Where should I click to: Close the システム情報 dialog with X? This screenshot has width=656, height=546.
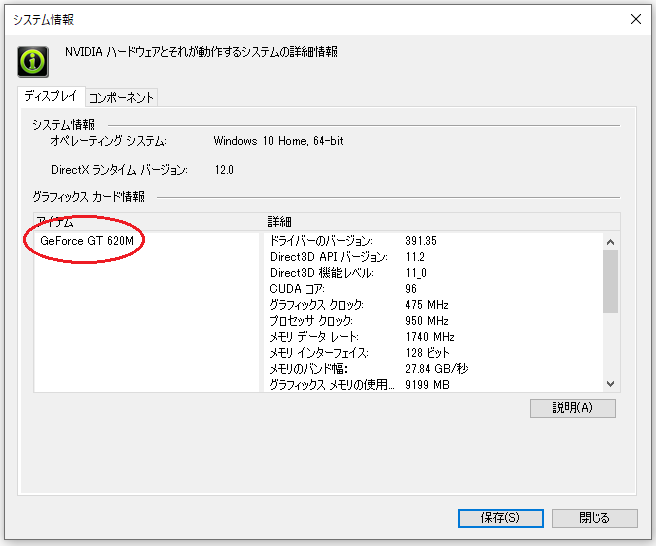pos(636,19)
